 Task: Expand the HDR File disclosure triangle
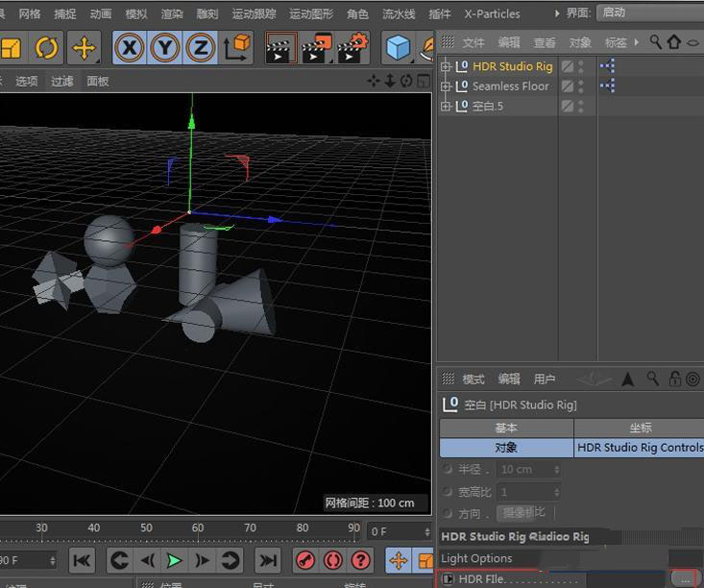point(448,579)
